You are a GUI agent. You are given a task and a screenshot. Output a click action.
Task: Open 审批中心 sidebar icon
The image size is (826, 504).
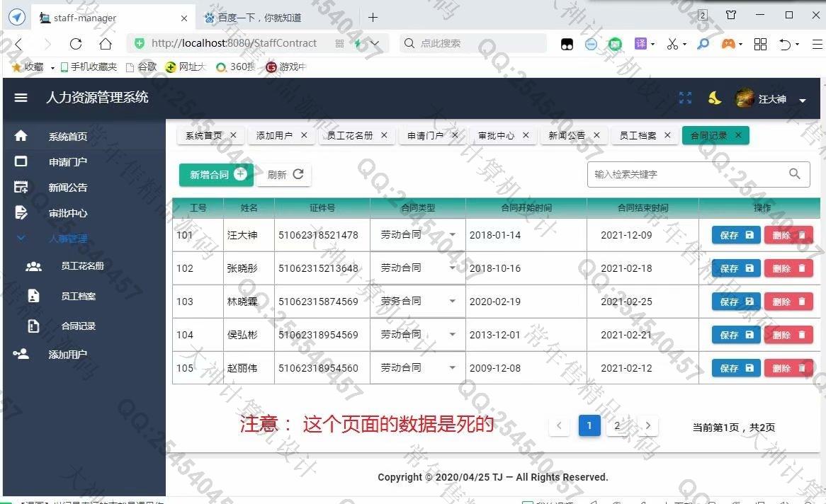point(21,213)
